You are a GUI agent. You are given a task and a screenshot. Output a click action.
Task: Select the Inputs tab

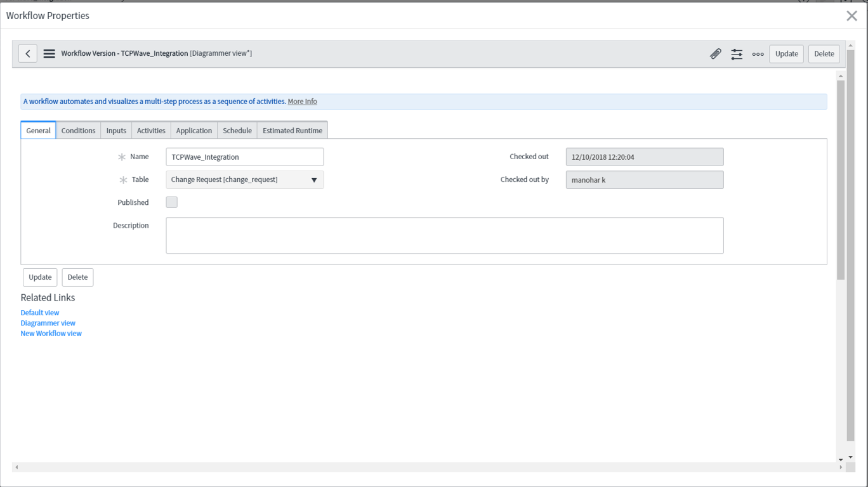115,130
